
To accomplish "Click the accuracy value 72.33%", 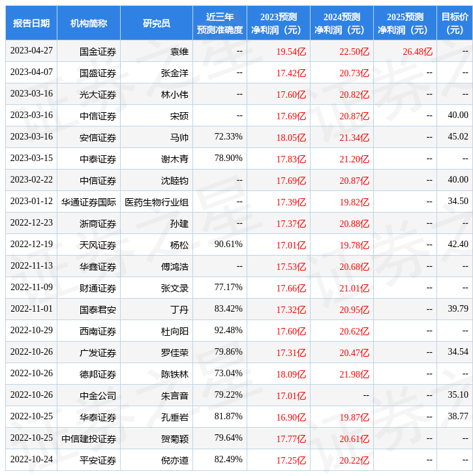I will 228,137.
